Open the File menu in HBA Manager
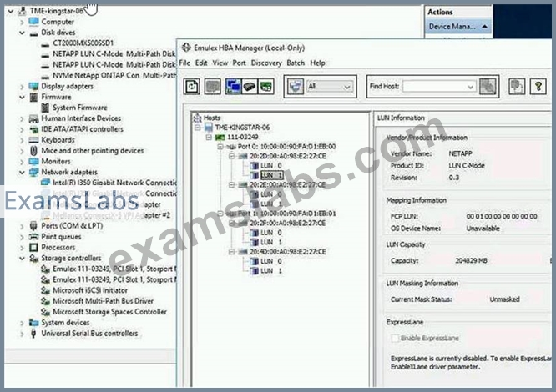Image resolution: width=556 pixels, height=392 pixels. pyautogui.click(x=184, y=63)
